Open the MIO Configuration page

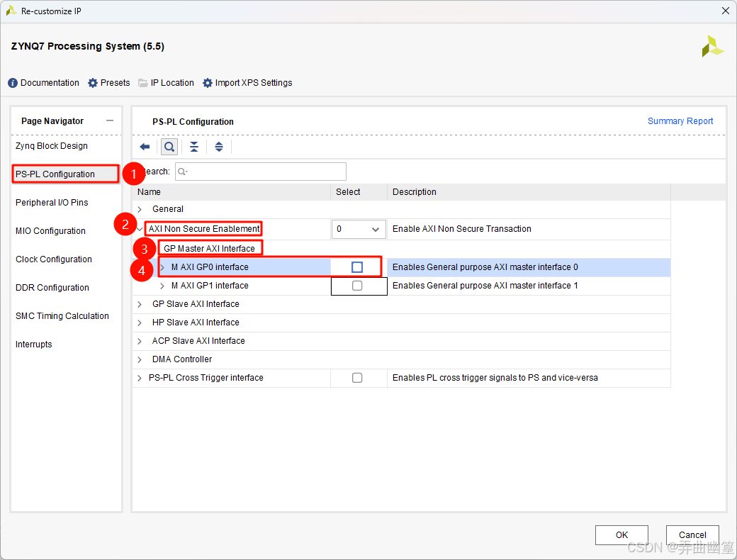tap(50, 231)
